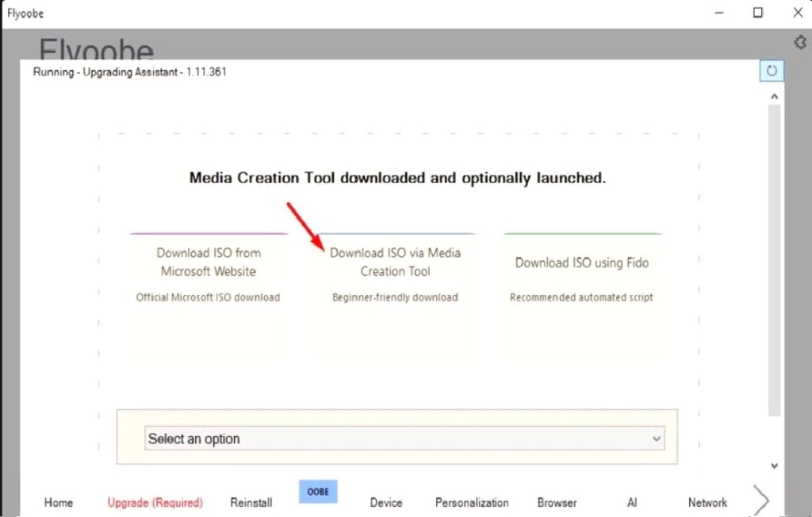Switch to the Upgrade (Required) tab

pyautogui.click(x=155, y=502)
